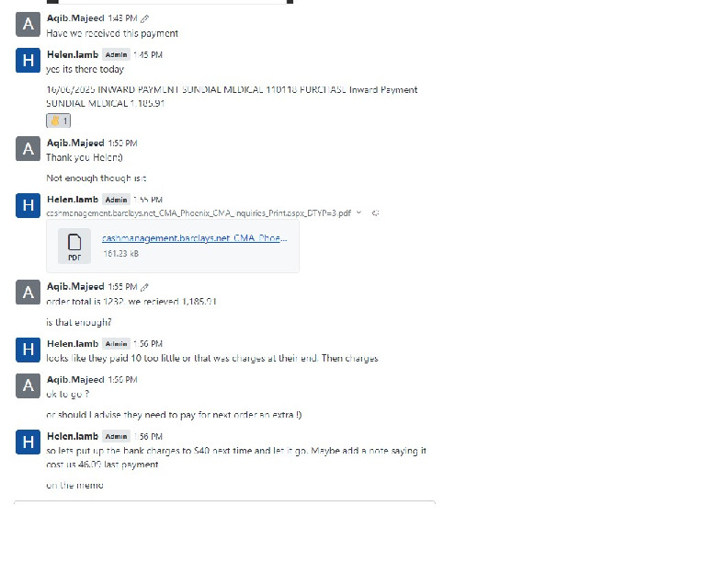
Task: Click Aqib's avatar beside 'Have we received this payment'
Action: (28, 25)
